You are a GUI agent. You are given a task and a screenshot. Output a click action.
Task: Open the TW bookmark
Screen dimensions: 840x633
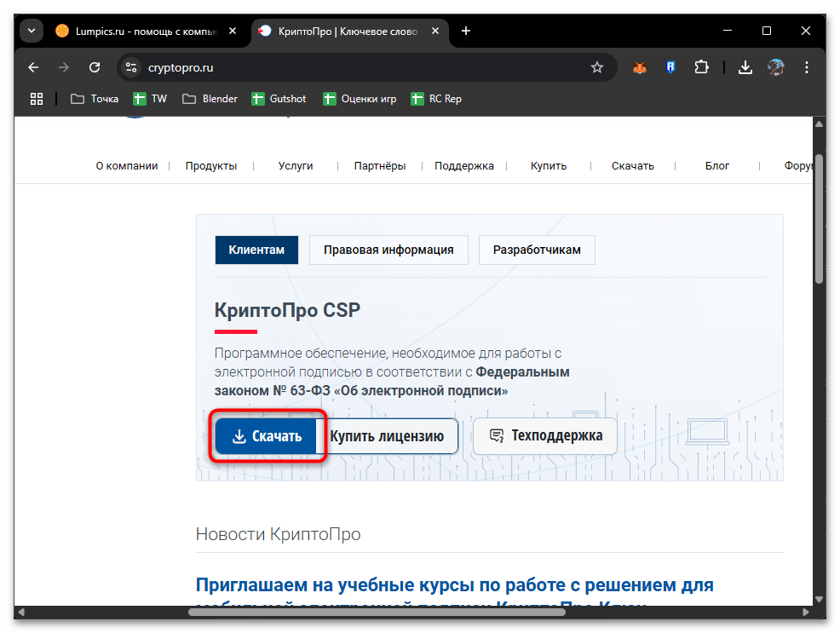[x=151, y=99]
